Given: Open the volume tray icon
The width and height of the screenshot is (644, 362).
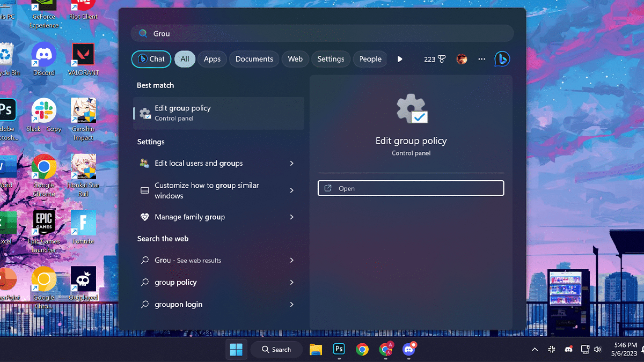Looking at the screenshot, I should click(598, 350).
